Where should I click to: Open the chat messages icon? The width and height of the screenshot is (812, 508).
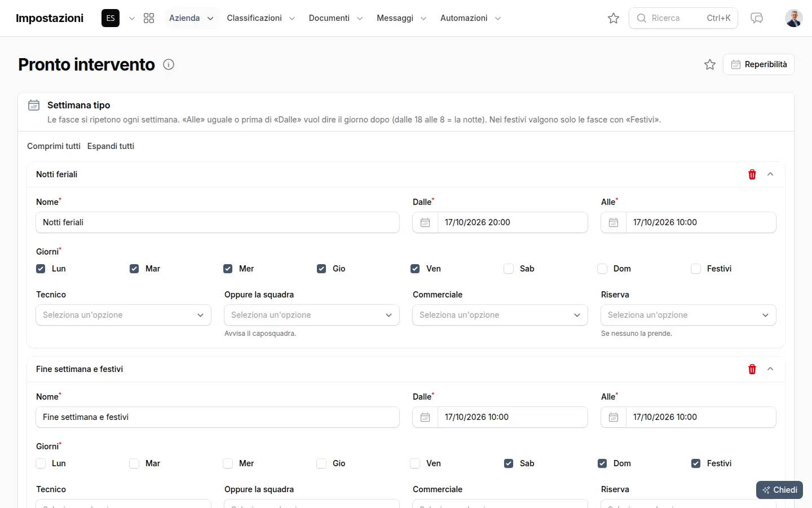click(757, 18)
